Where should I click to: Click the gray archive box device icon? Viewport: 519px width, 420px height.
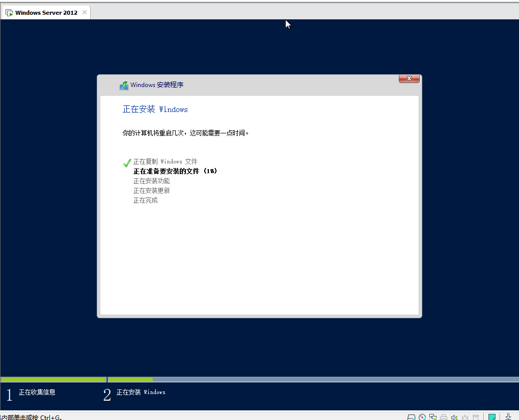(x=476, y=417)
